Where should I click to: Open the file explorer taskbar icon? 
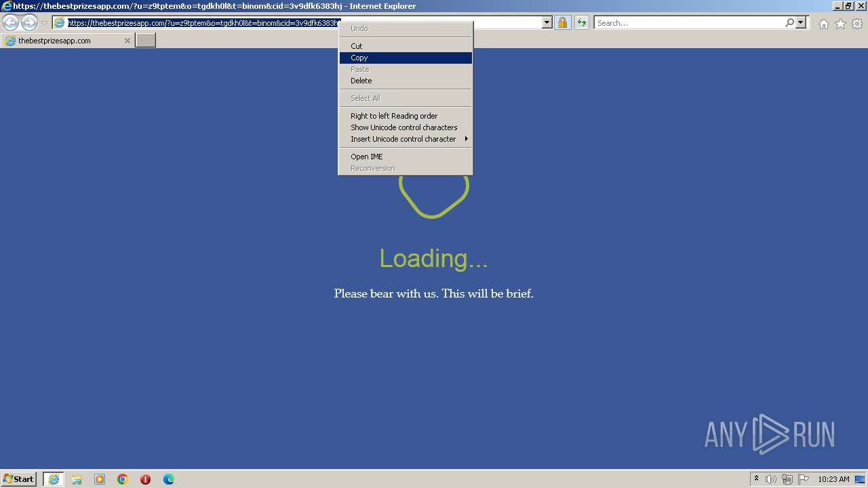(x=77, y=479)
